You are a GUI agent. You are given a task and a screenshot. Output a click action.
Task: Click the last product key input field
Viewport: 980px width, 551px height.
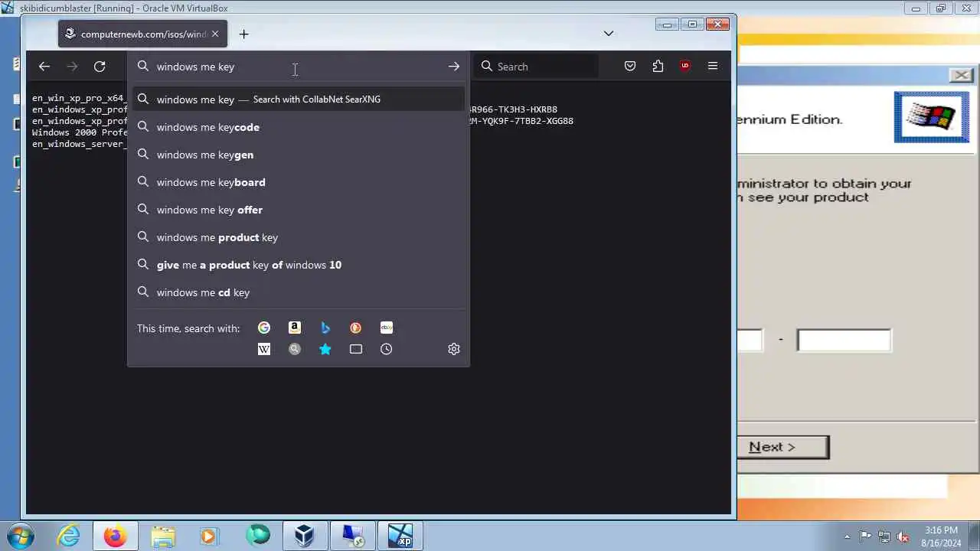point(844,341)
